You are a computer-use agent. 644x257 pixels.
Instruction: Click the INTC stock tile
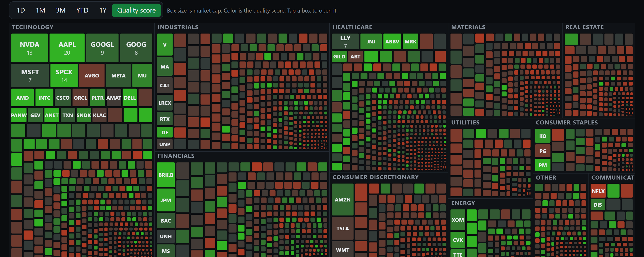coord(44,98)
